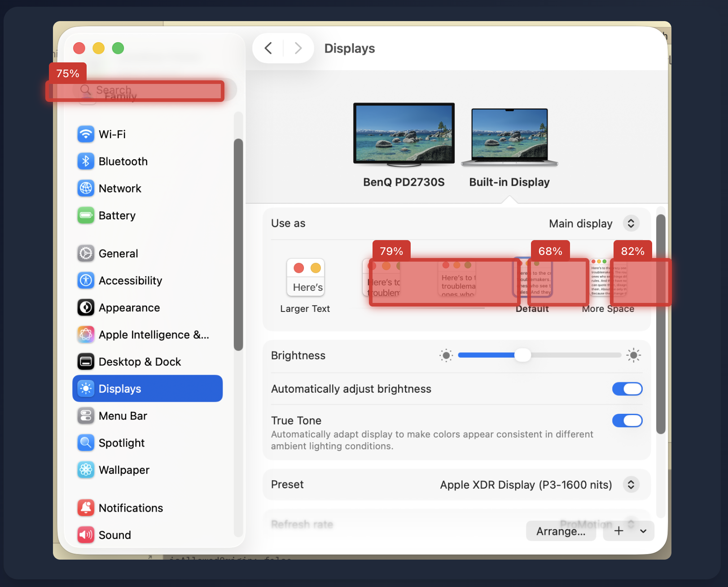Open the Use as Main display dropdown
This screenshot has height=587, width=728.
click(x=631, y=223)
